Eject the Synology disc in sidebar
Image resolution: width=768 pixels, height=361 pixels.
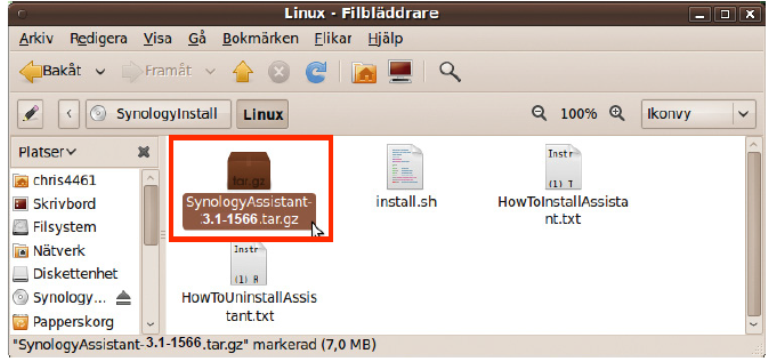[122, 297]
